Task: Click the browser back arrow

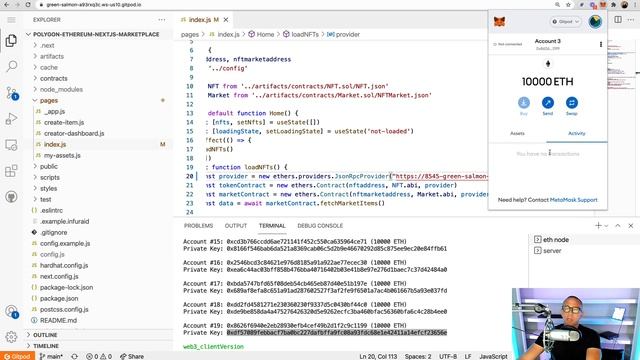Action: (7, 4)
